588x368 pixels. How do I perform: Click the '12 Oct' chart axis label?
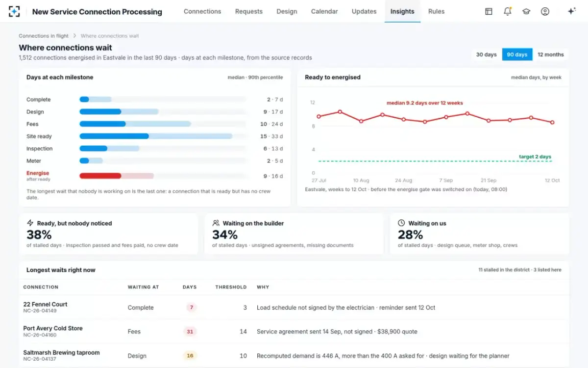[552, 181]
